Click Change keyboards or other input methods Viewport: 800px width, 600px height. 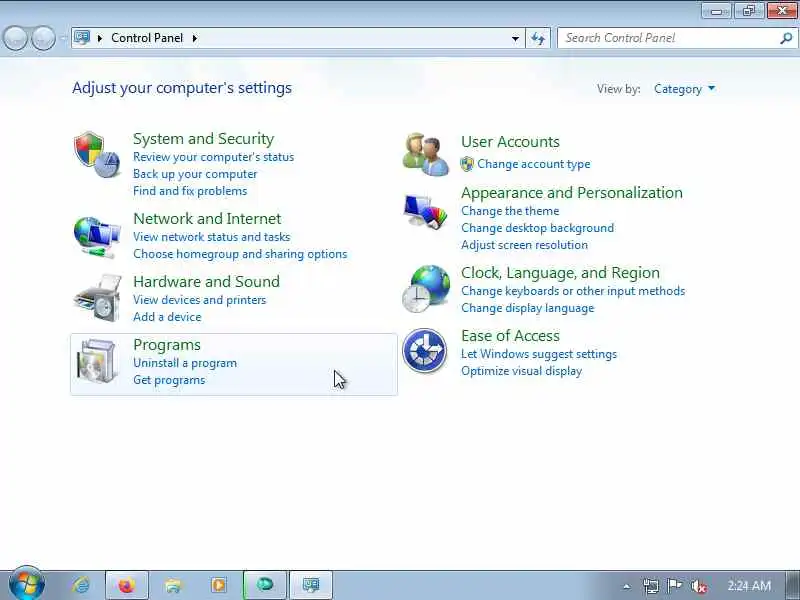pyautogui.click(x=572, y=291)
